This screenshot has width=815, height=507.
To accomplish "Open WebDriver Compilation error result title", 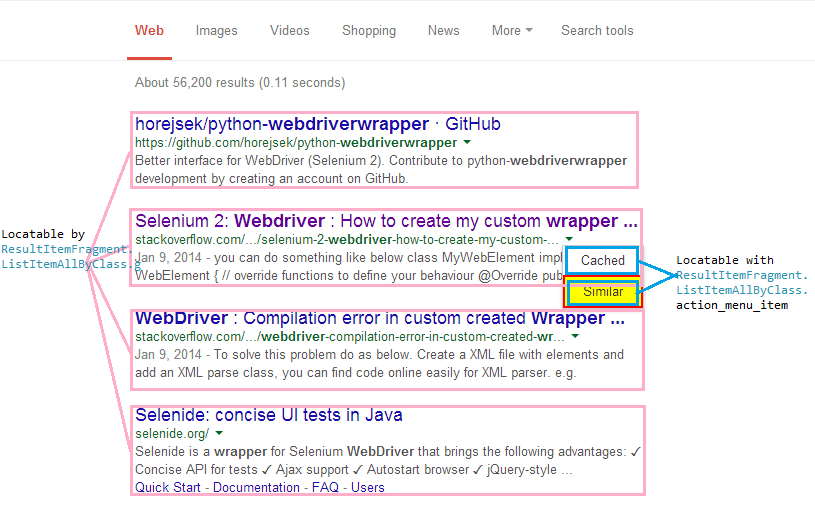I will 380,318.
